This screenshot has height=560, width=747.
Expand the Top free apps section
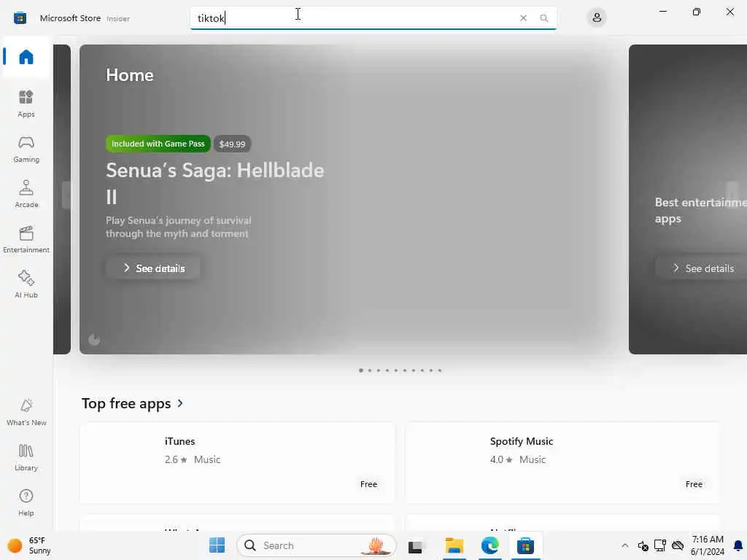point(133,403)
